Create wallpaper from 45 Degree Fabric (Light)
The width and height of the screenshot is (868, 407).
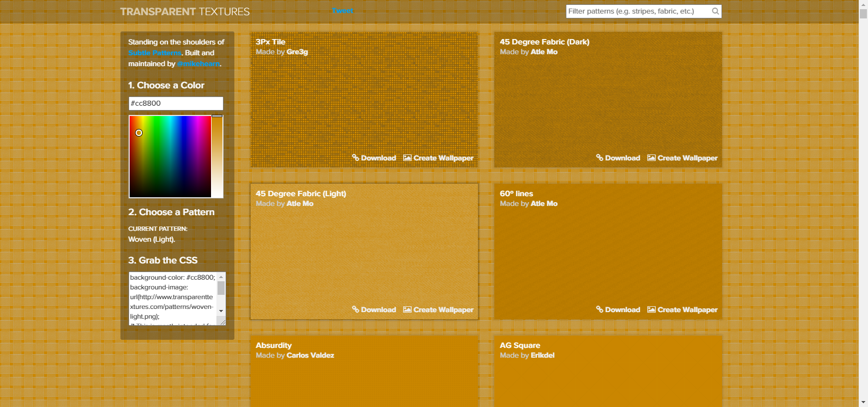pos(438,310)
